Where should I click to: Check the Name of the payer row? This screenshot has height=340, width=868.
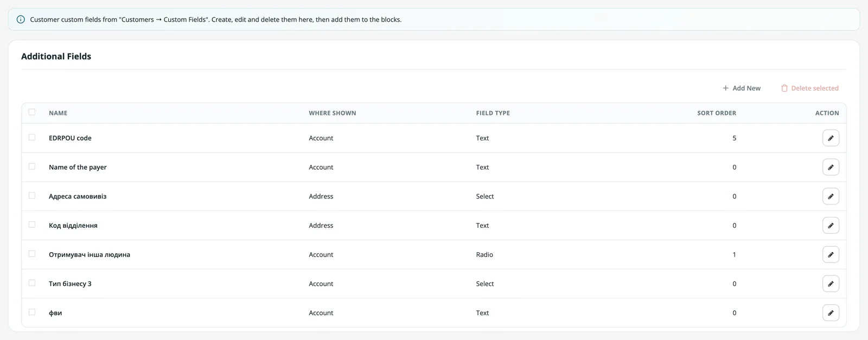tap(32, 166)
